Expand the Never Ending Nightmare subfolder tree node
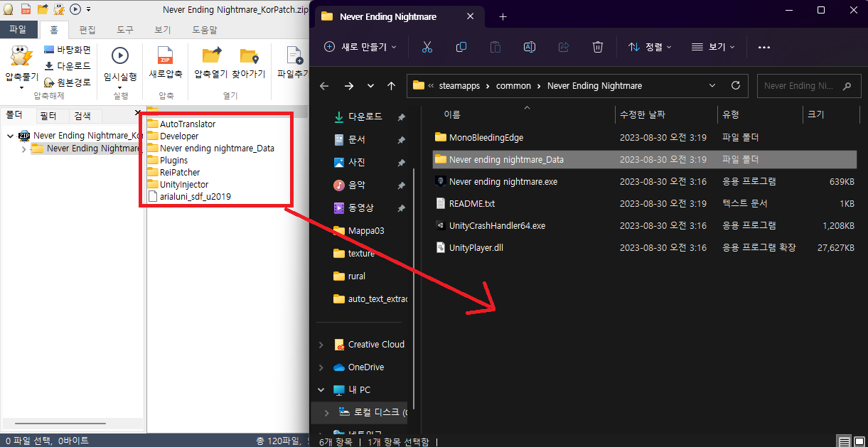The image size is (868, 447). 24,149
